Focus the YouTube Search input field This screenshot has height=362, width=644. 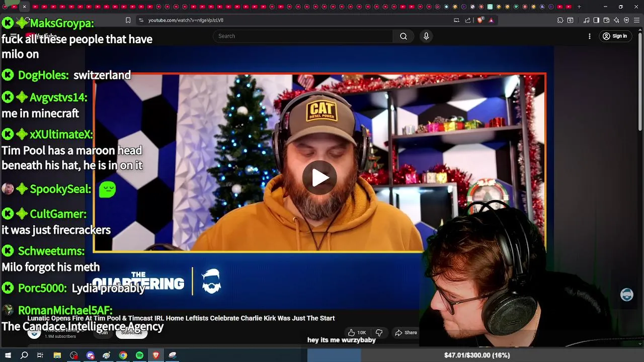click(303, 36)
